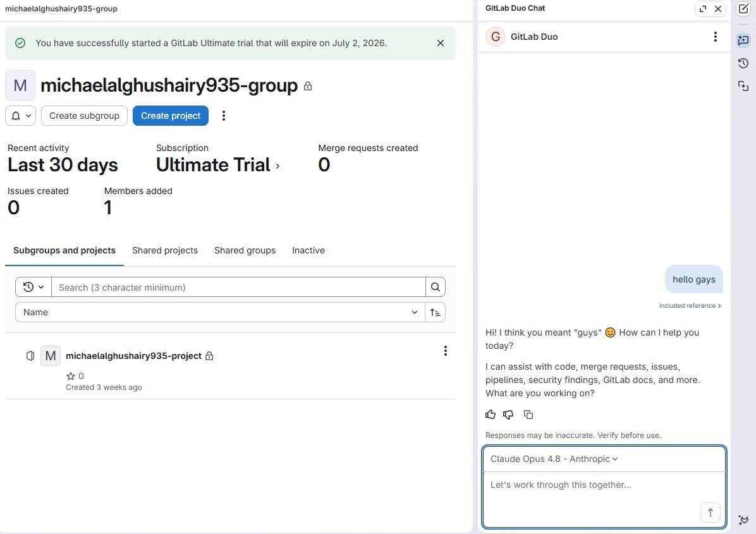Click michaelalghushairy935-project avatar
This screenshot has height=534, width=756.
coord(50,356)
